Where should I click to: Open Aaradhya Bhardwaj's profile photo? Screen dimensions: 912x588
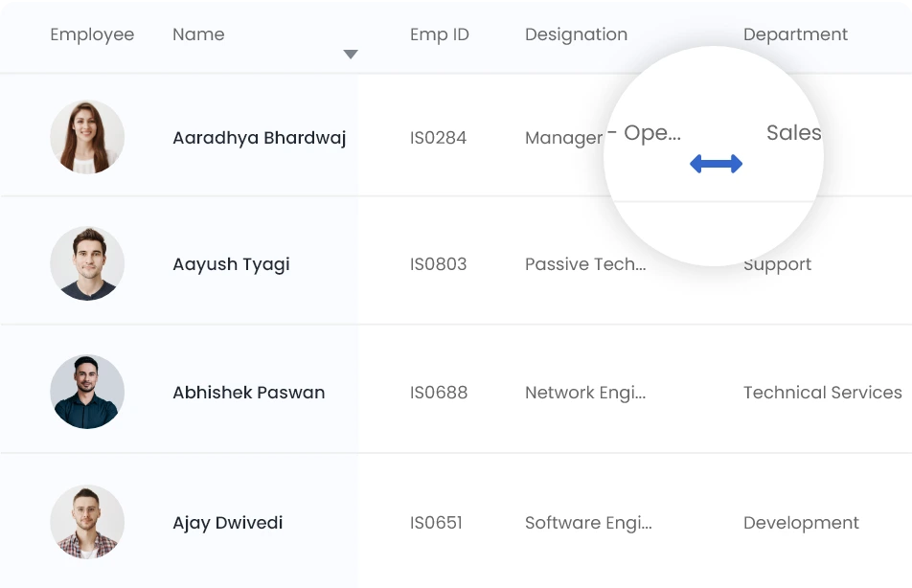[x=87, y=137]
